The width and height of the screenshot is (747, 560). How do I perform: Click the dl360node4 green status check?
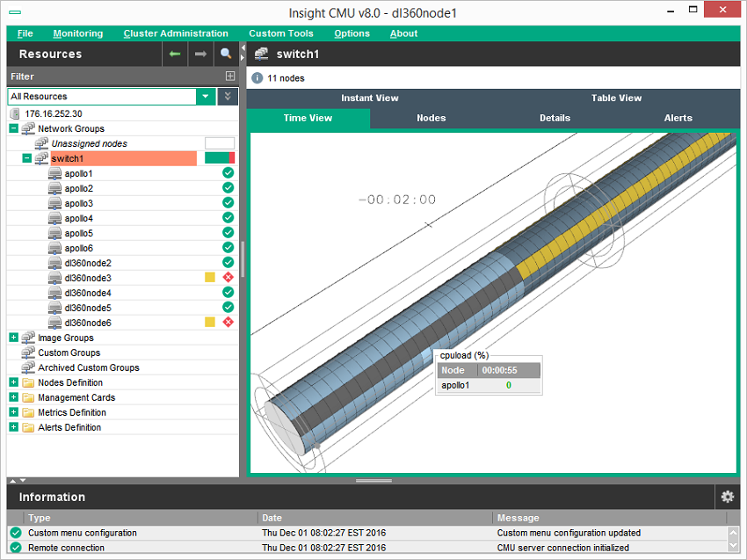coord(228,293)
